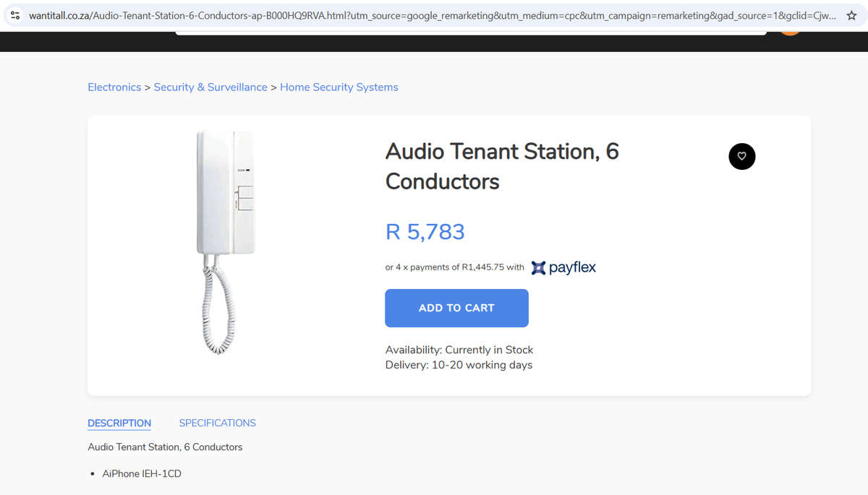Viewport: 868px width, 495px height.
Task: View site information icon in address bar
Action: 14,15
